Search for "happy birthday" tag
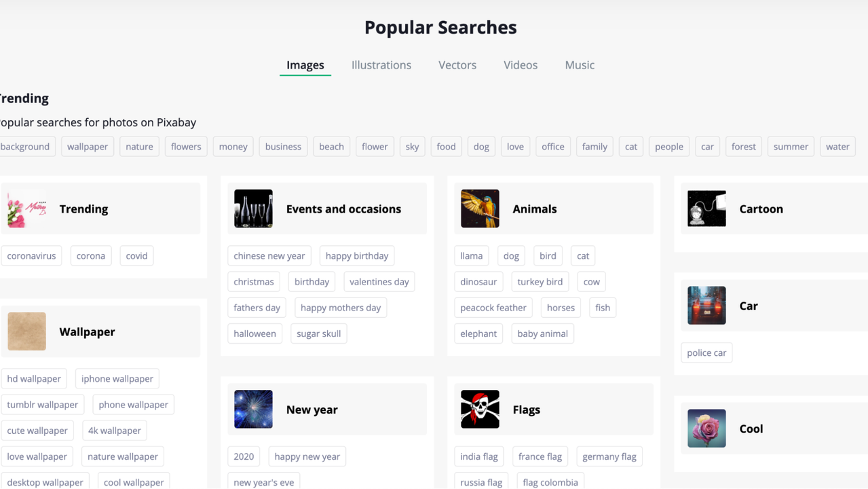 tap(357, 256)
